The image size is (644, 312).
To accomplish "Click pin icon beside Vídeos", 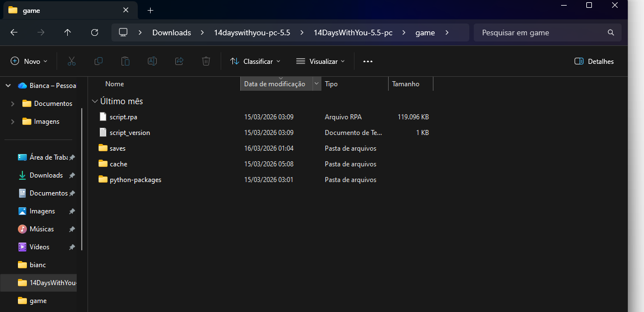I will click(x=72, y=248).
